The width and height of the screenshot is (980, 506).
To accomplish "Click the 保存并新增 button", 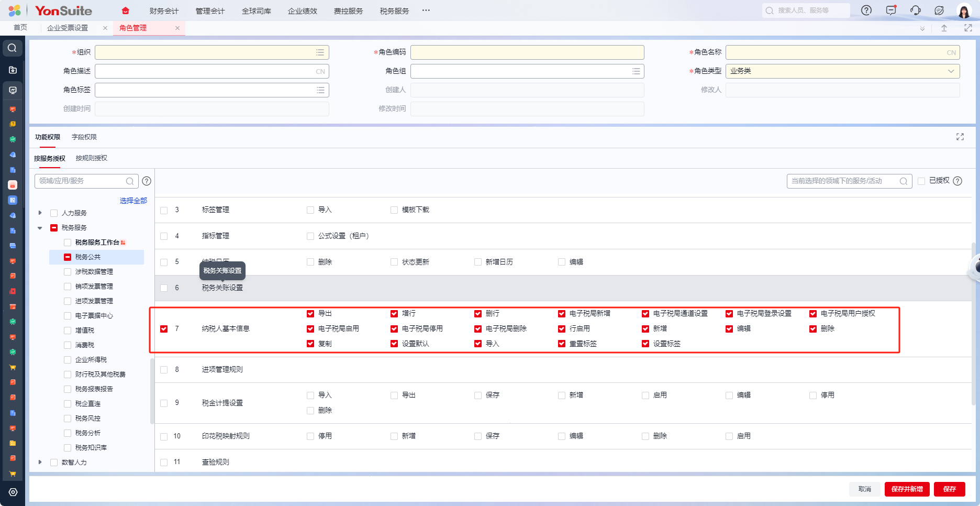I will click(907, 489).
